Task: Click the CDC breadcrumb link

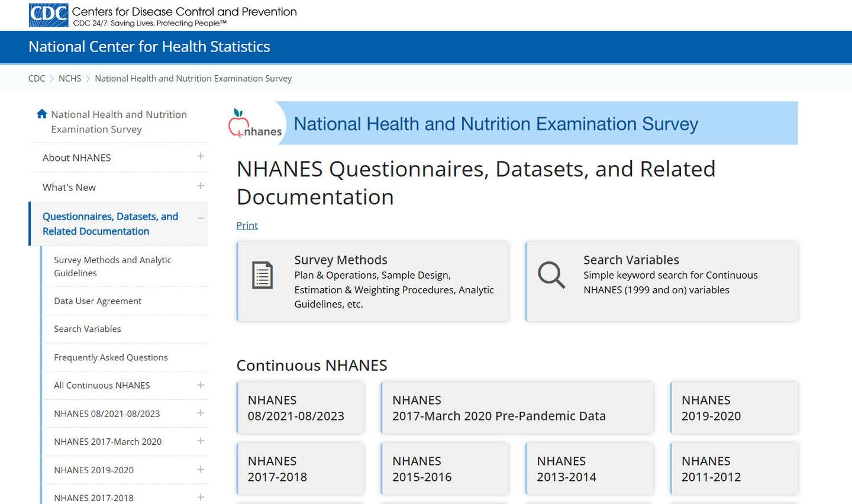Action: tap(37, 79)
